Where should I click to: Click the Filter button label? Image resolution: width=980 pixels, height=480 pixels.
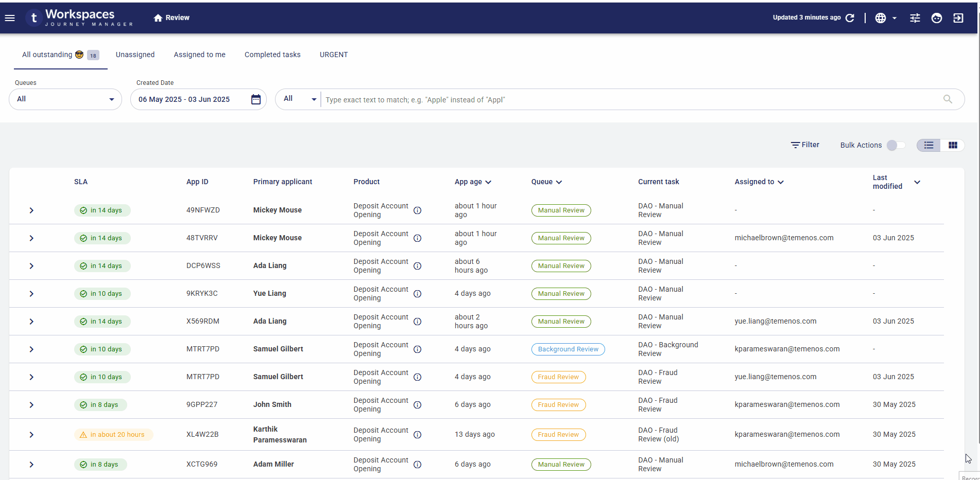pyautogui.click(x=810, y=145)
